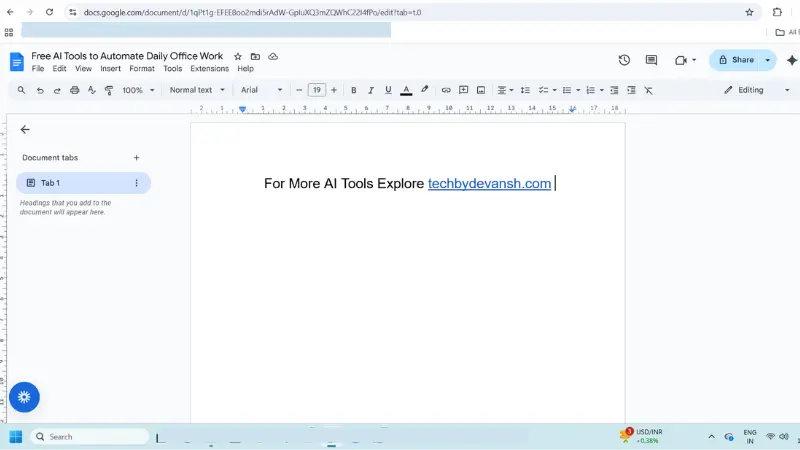Run spelling and grammar check

point(92,90)
